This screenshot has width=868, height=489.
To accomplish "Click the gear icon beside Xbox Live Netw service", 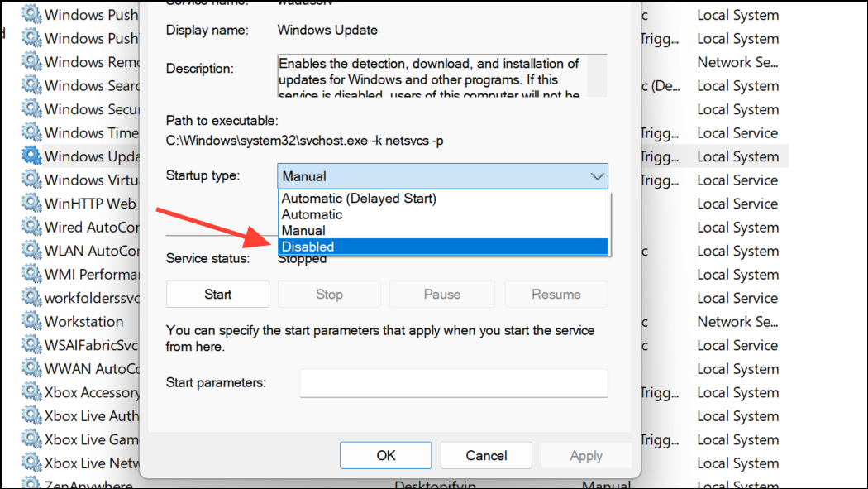I will click(x=31, y=463).
